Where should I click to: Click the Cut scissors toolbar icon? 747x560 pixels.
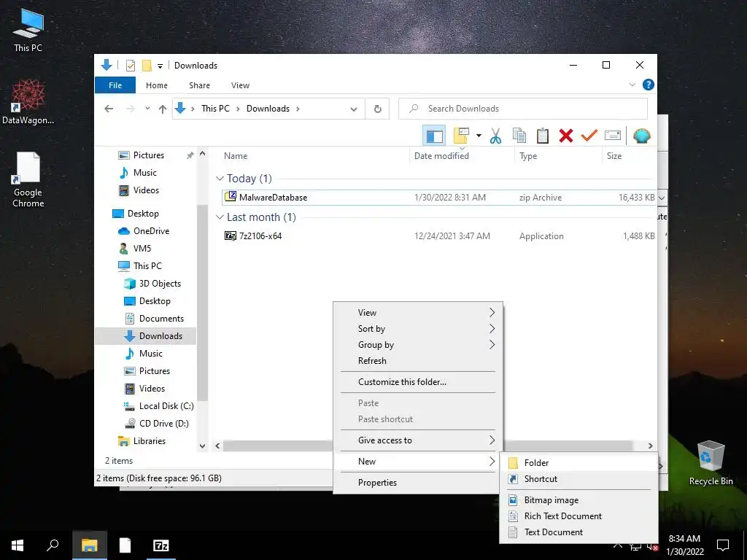(x=495, y=136)
